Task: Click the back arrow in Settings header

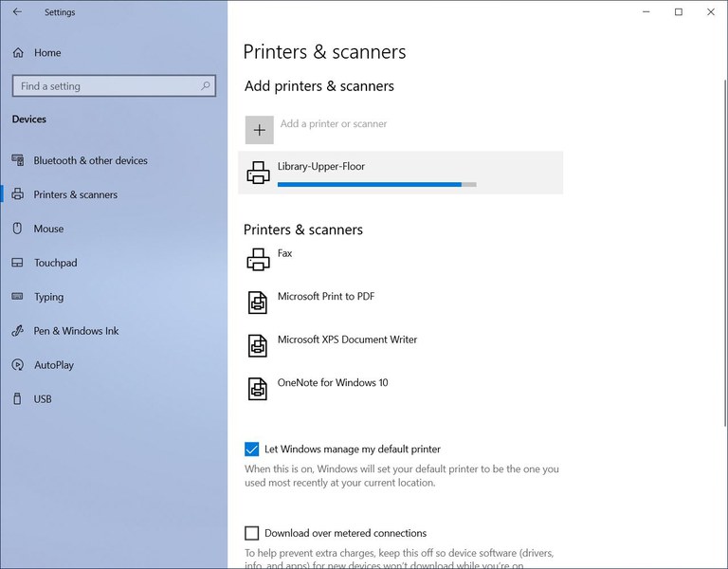Action: pos(17,12)
